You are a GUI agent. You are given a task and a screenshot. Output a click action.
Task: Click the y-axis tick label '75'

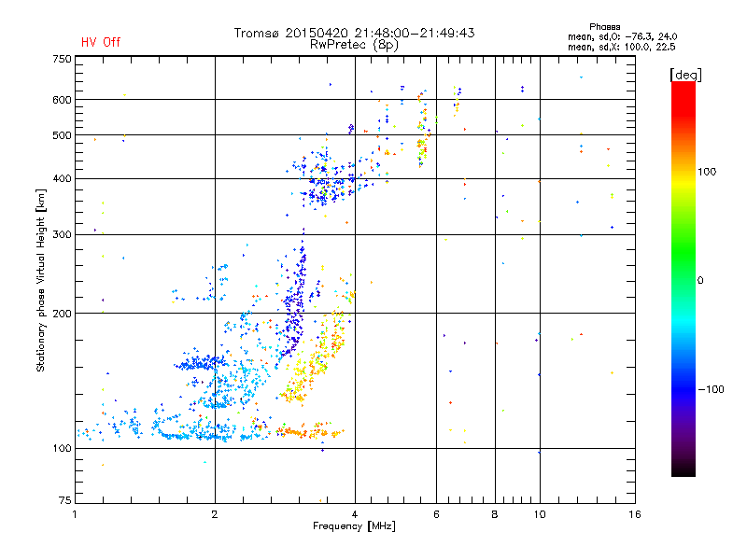[65, 500]
